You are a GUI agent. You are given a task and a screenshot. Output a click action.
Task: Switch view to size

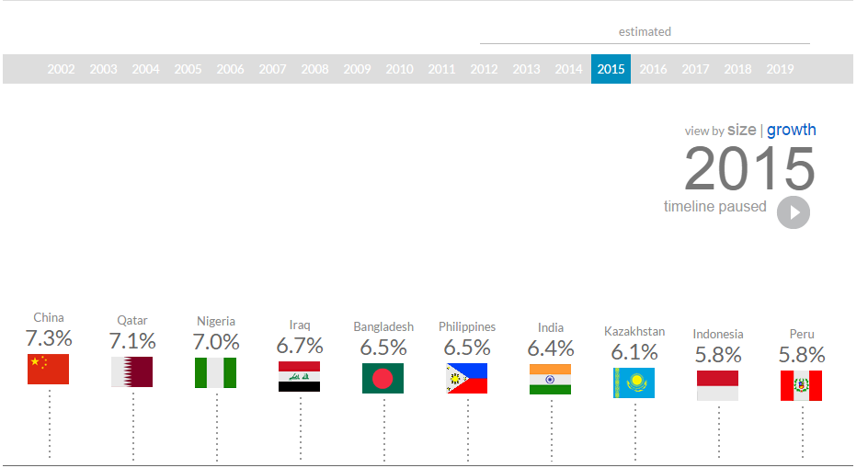742,130
